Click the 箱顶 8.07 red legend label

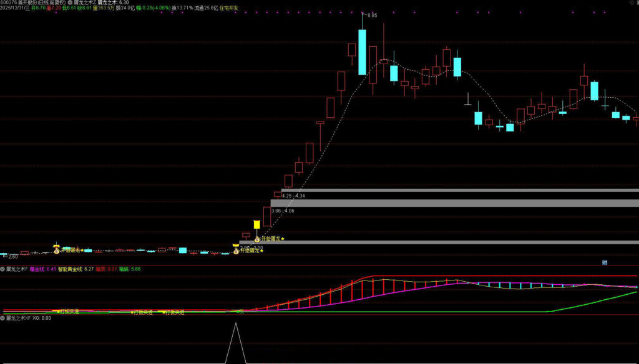click(x=106, y=269)
